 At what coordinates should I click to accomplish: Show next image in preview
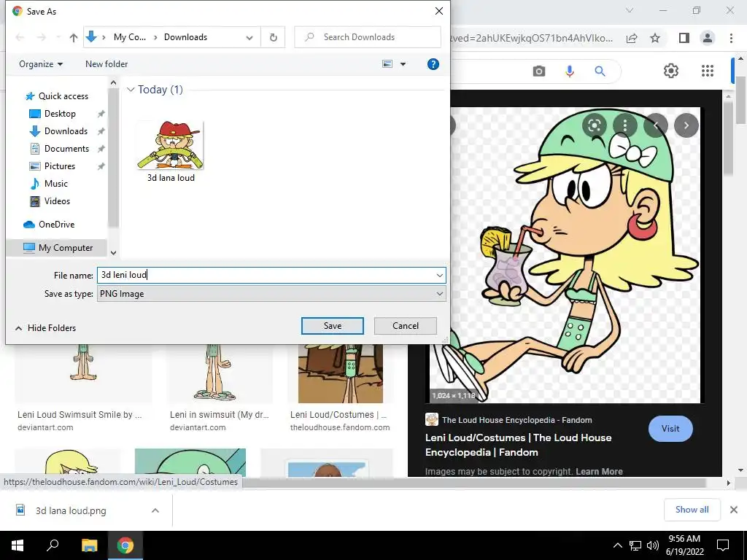coord(686,125)
